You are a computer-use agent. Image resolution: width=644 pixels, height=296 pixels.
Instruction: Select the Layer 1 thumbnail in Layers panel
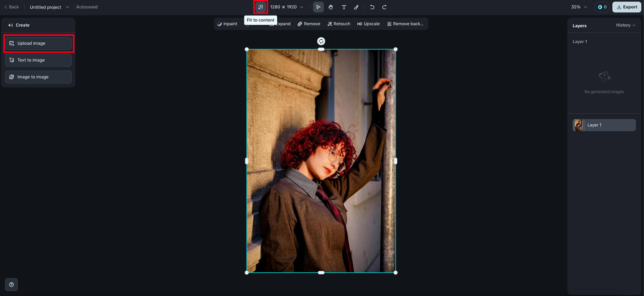coord(578,125)
